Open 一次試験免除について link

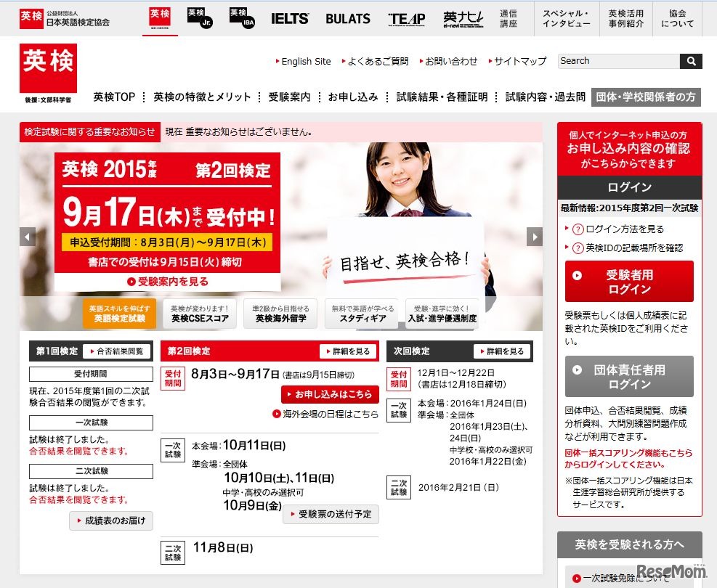[x=626, y=579]
